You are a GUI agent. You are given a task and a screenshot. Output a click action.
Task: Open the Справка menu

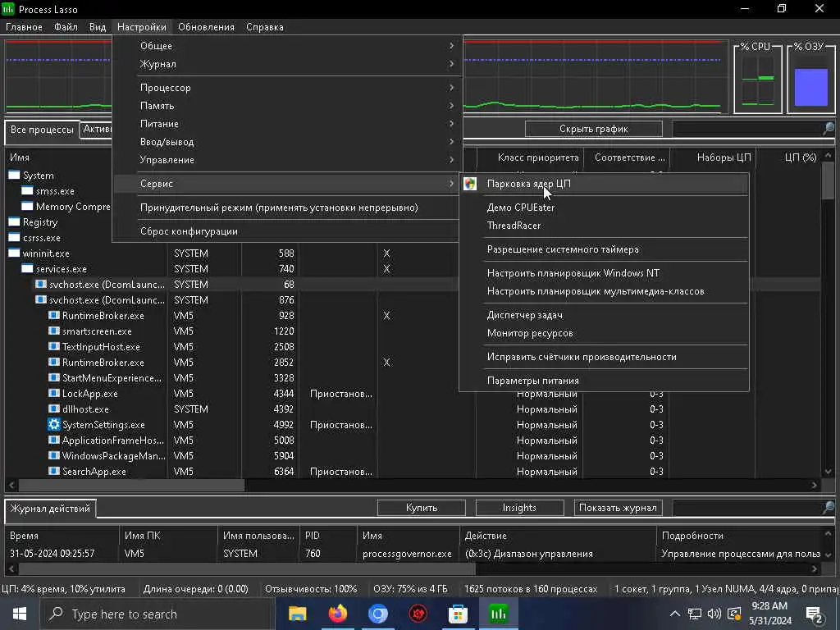265,27
